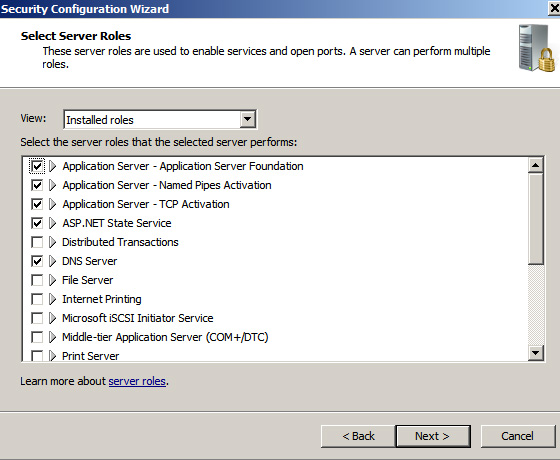560x460 pixels.
Task: Select 'Application Server - TCP Activation' row text
Action: click(146, 204)
